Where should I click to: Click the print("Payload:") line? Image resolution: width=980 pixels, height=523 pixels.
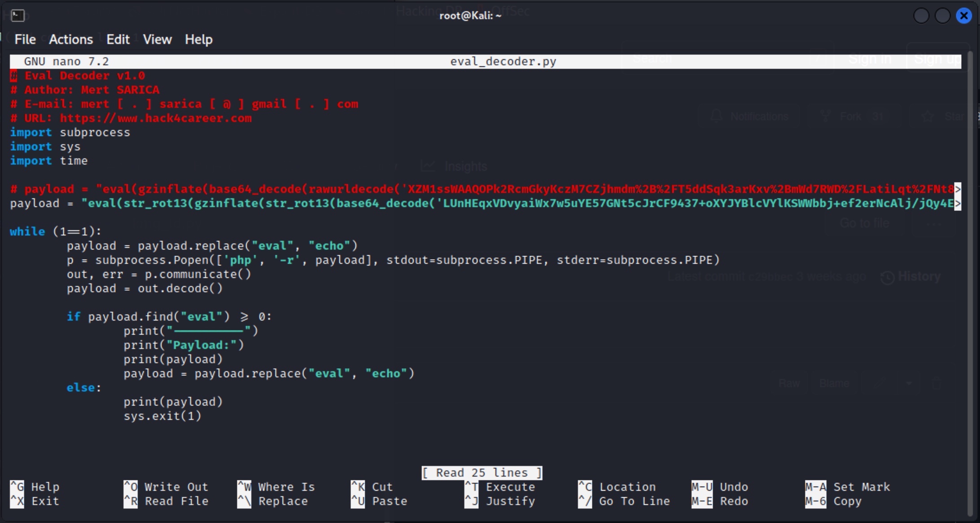pyautogui.click(x=184, y=345)
